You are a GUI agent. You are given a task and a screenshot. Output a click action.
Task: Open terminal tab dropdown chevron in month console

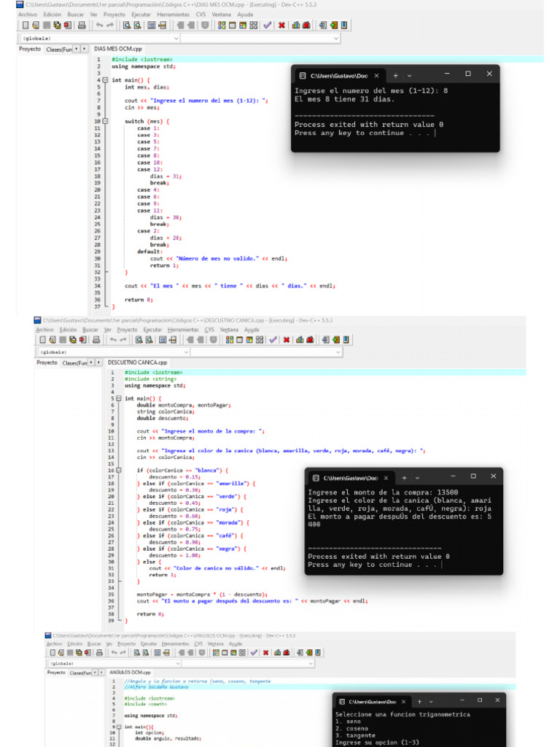(x=409, y=75)
